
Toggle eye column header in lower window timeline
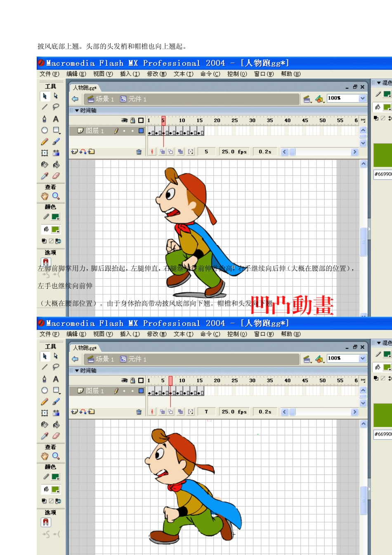tap(124, 380)
